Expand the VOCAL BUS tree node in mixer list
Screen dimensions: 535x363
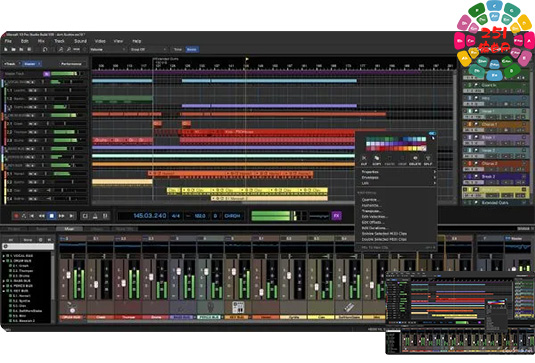coord(4,256)
